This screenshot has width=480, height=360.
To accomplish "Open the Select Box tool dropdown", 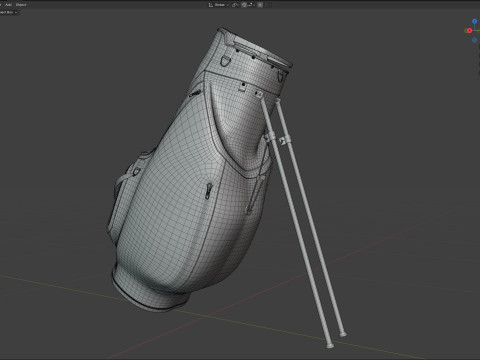I will pos(9,12).
